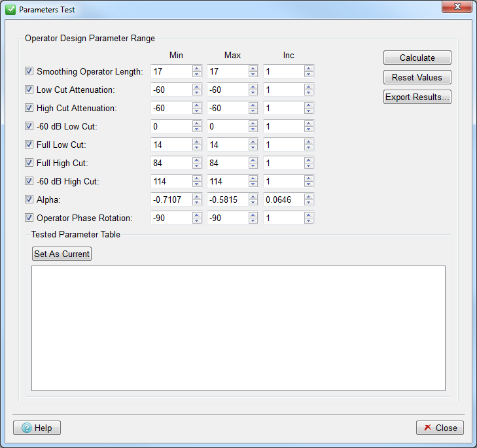This screenshot has width=477, height=448.
Task: Toggle Full Low Cut checkbox
Action: [x=29, y=144]
